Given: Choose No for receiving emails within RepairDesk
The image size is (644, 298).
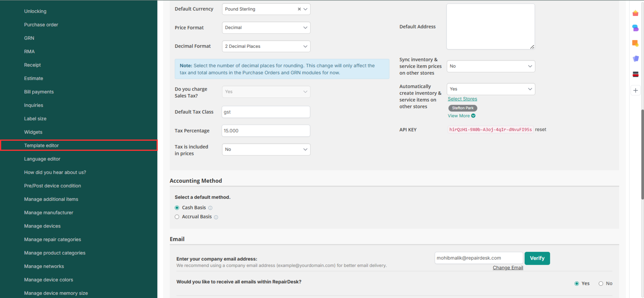Looking at the screenshot, I should coord(601,283).
